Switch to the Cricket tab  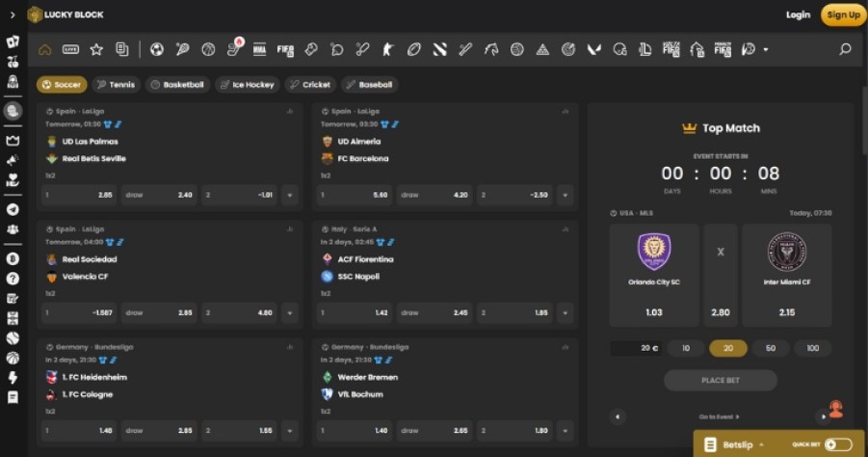pyautogui.click(x=310, y=85)
